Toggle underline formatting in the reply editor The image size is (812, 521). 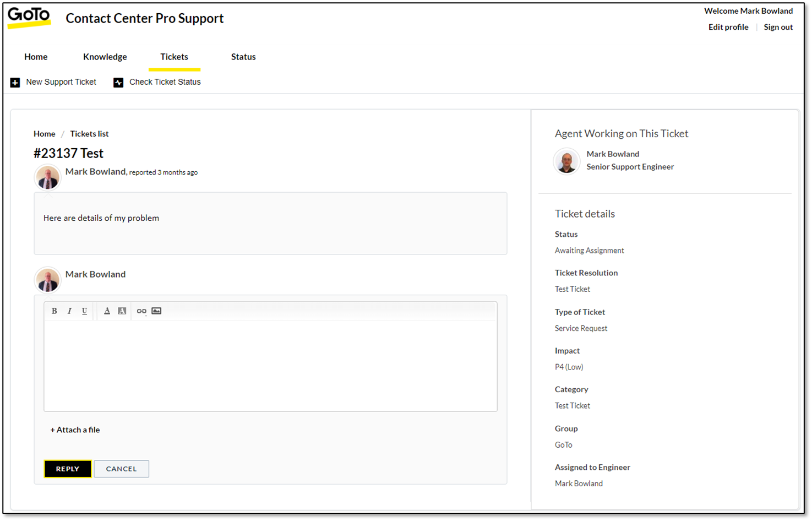84,311
